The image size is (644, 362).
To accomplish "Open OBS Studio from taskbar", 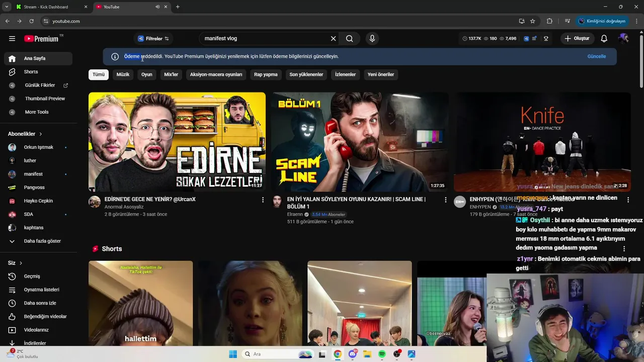I will pyautogui.click(x=397, y=354).
